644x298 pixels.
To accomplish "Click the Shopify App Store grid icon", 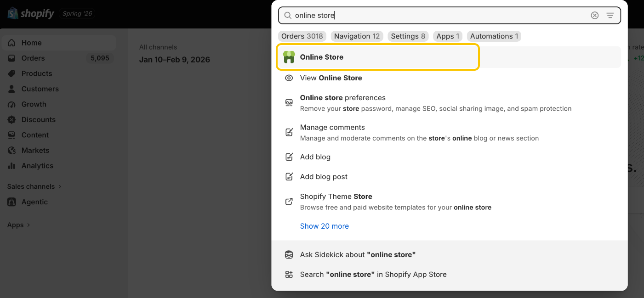I will click(x=289, y=275).
